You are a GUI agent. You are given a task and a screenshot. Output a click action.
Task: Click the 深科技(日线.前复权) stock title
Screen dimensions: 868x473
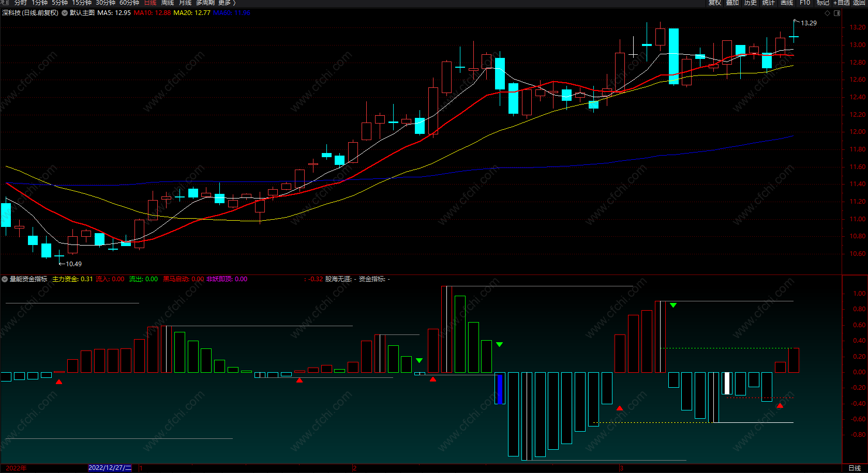point(31,13)
